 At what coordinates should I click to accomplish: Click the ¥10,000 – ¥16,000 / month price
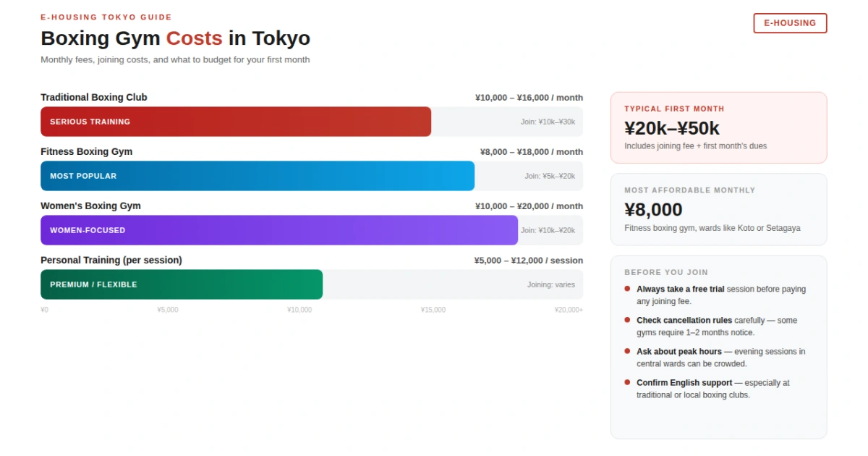(529, 98)
